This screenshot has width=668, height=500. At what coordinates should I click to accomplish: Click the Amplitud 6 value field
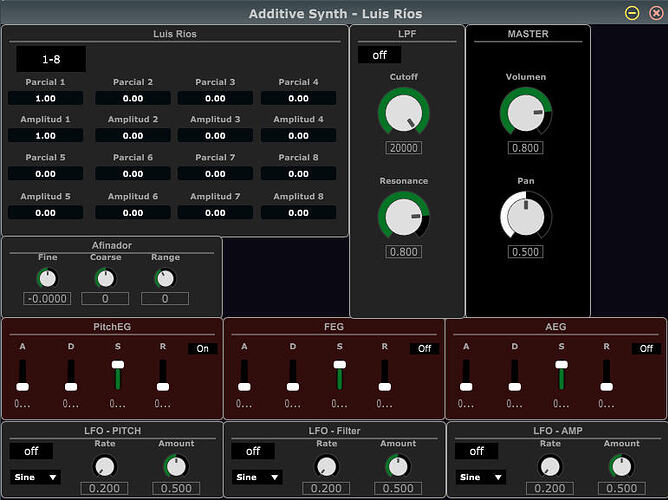(x=133, y=213)
